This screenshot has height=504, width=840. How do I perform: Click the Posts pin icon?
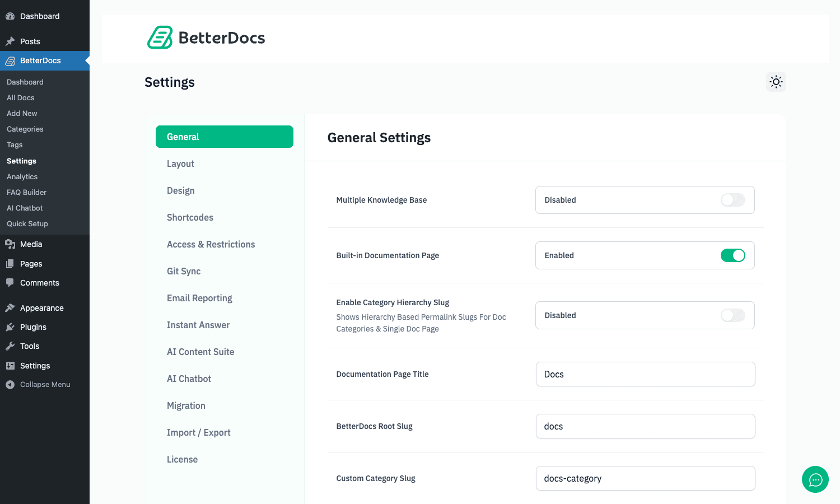click(x=10, y=41)
